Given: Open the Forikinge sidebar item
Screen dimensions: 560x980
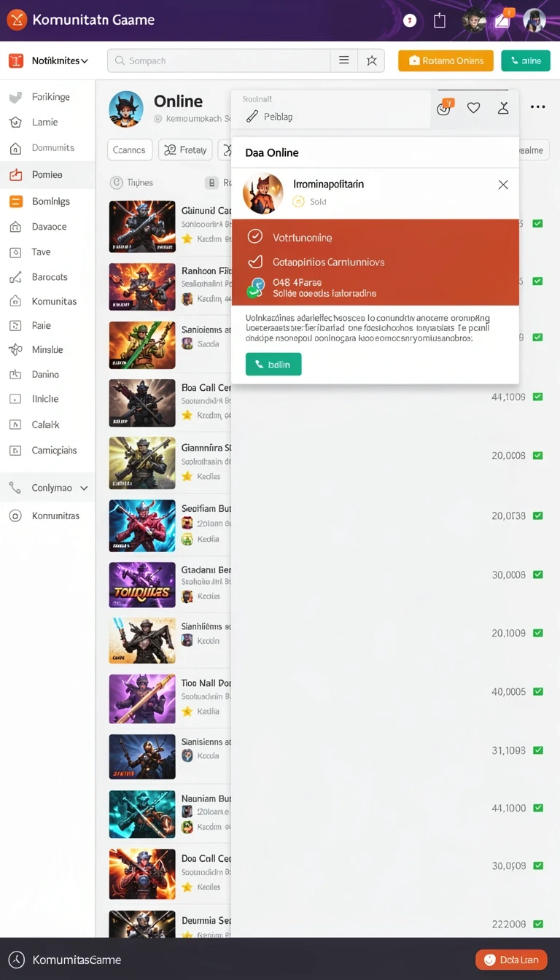Looking at the screenshot, I should click(x=47, y=97).
